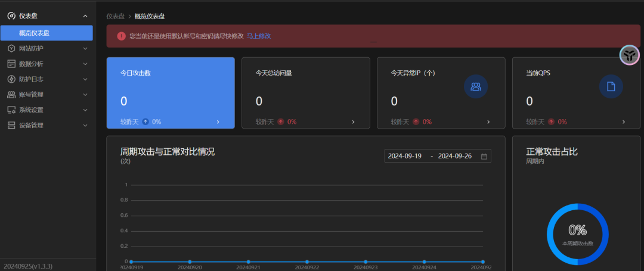Click the 防护日志 lightning icon
The width and height of the screenshot is (644, 271).
pos(11,79)
